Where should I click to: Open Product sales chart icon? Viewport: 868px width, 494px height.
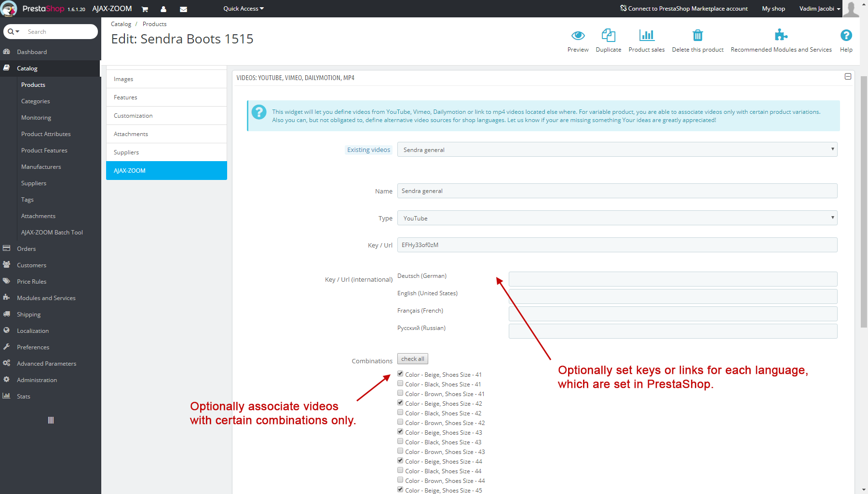coord(646,36)
